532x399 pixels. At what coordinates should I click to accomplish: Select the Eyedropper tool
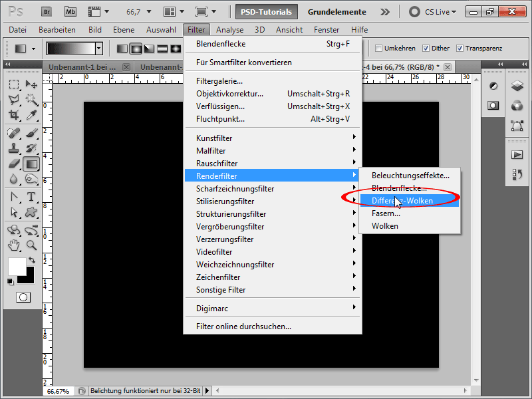(31, 115)
